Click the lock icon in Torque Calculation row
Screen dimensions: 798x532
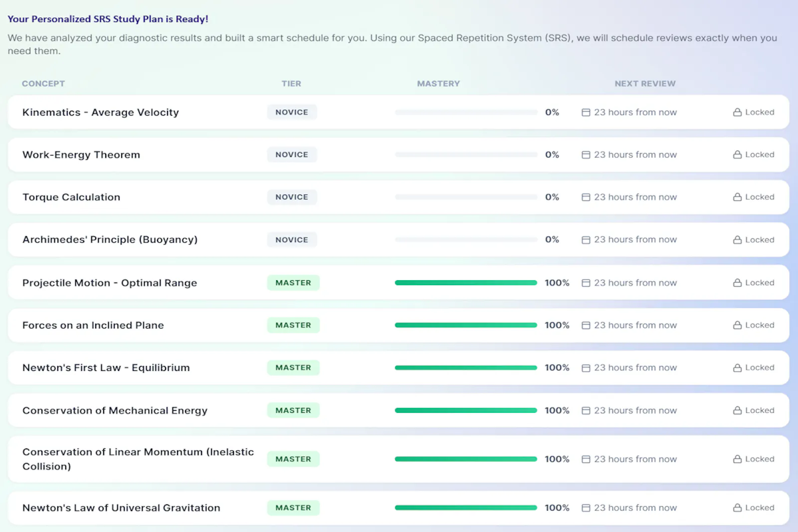737,197
